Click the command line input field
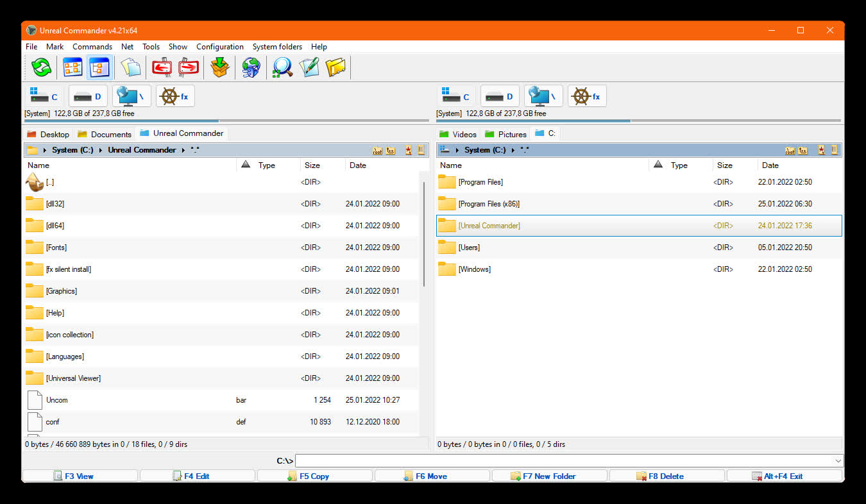 coord(564,461)
